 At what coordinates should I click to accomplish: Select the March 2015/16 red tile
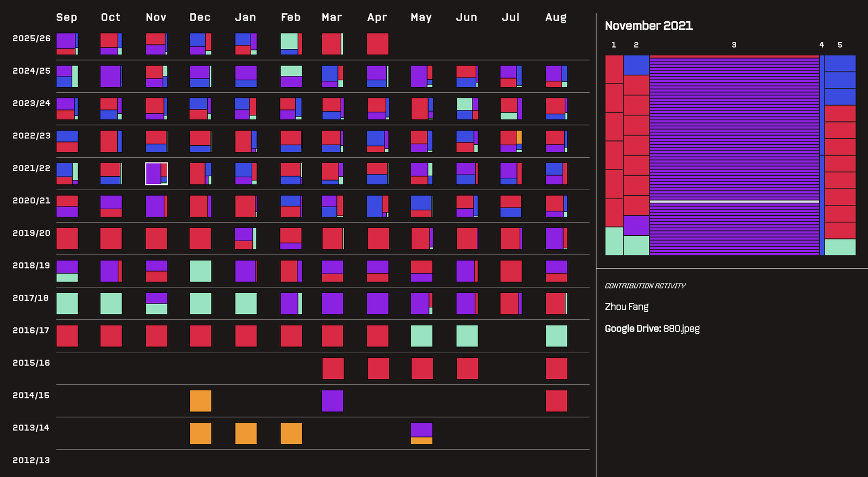click(333, 369)
